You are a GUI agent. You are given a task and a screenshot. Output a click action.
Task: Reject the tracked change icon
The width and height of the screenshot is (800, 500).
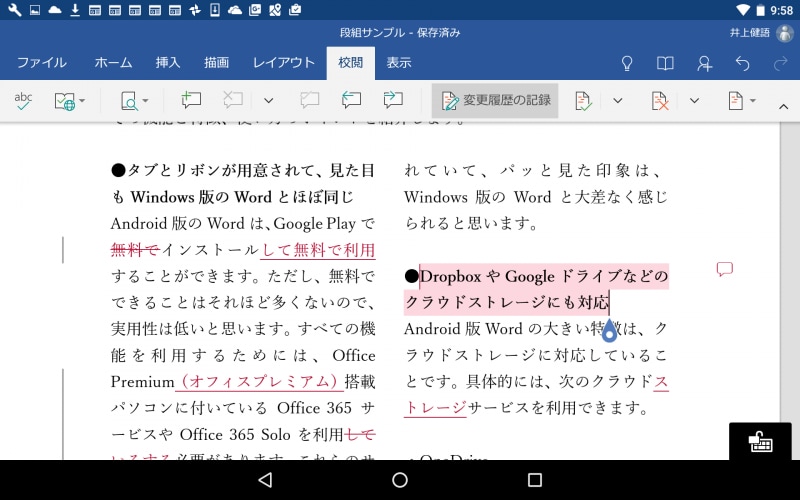(x=660, y=101)
